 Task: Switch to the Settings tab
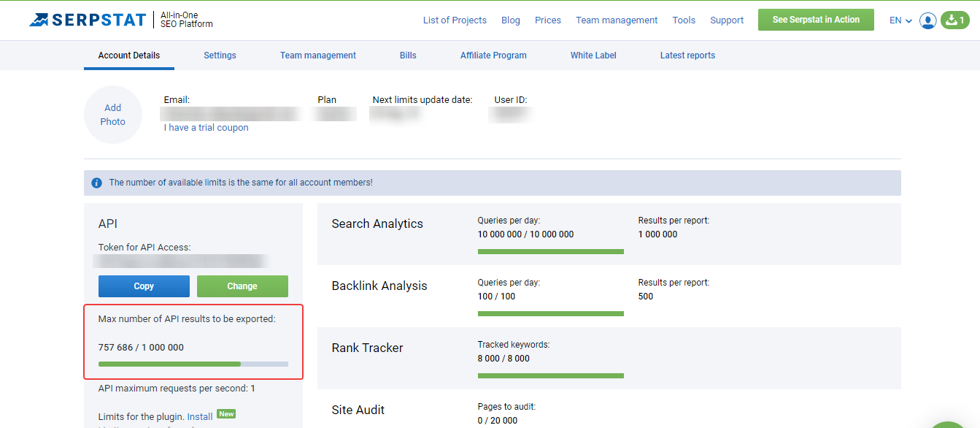click(220, 56)
